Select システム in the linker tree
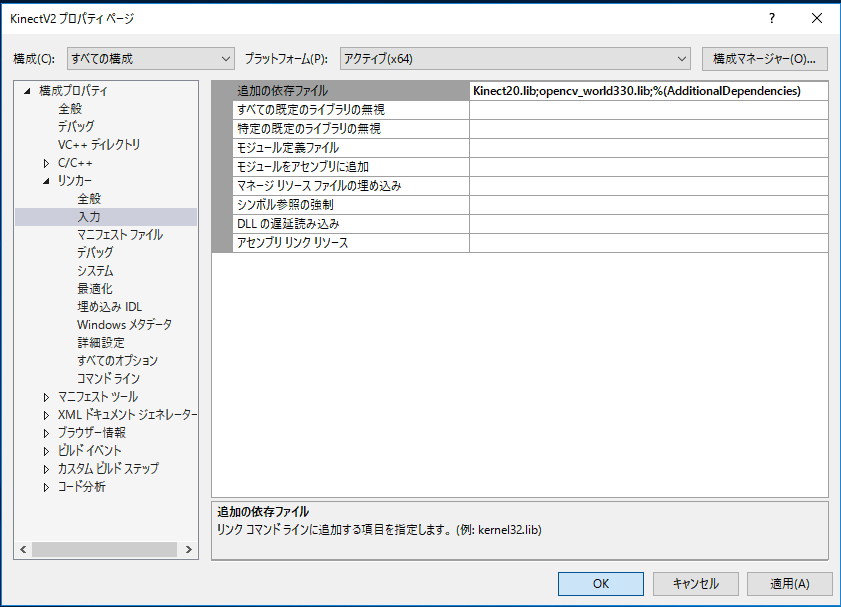Viewport: 841px width, 607px height. pyautogui.click(x=95, y=271)
